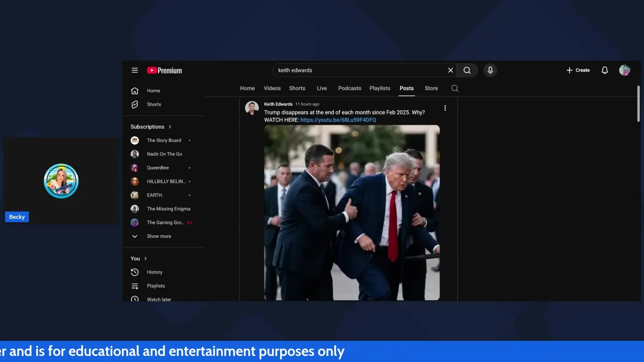Click Keith Edwards author name
Image resolution: width=644 pixels, height=362 pixels.
[278, 104]
